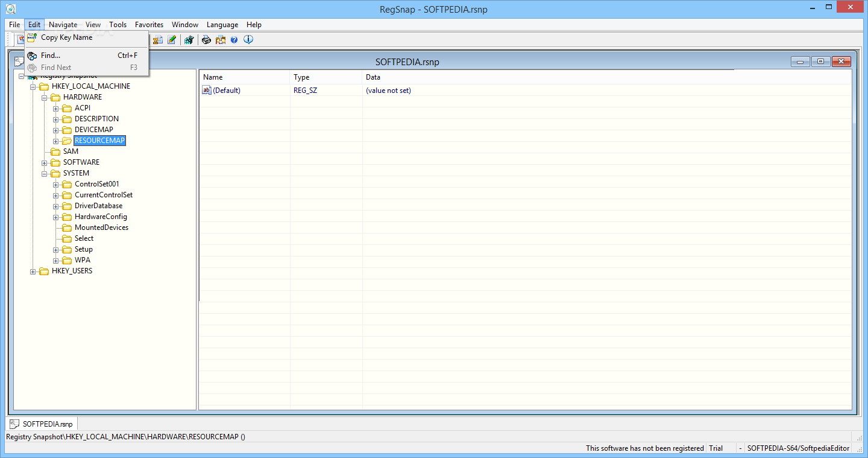
Task: Sort by the Data column header
Action: 607,77
